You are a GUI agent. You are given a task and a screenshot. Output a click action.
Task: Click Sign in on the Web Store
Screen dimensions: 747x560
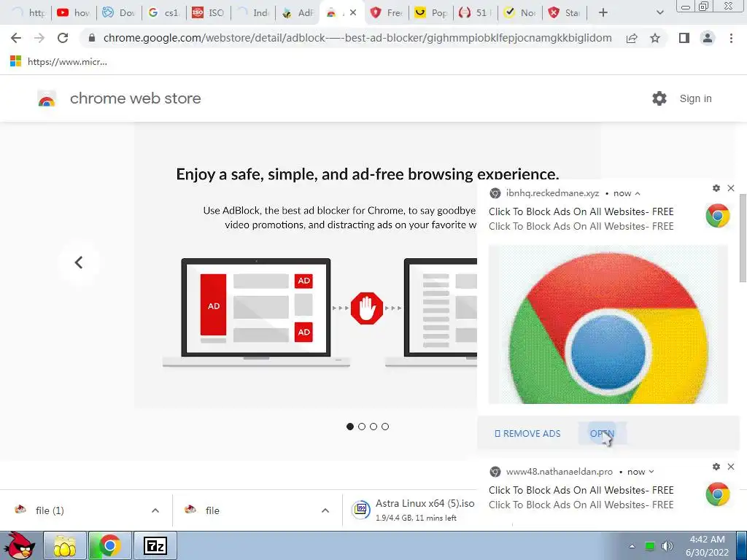tap(695, 98)
